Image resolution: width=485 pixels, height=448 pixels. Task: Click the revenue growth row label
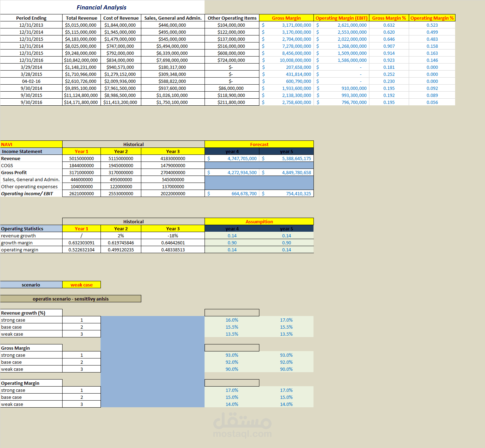31,236
